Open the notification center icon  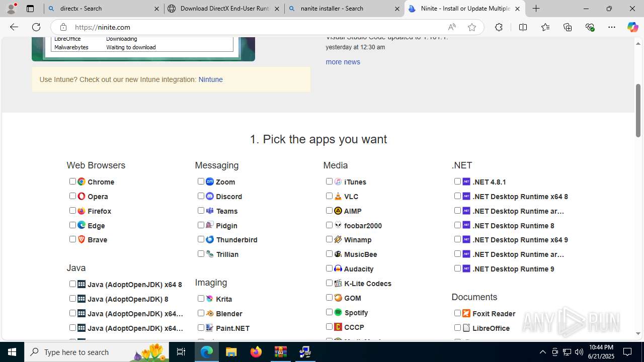(627, 352)
